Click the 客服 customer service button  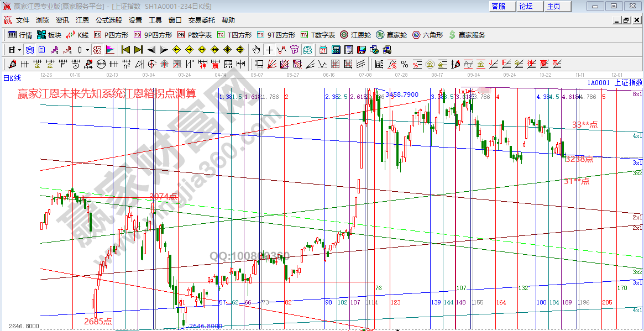498,6
